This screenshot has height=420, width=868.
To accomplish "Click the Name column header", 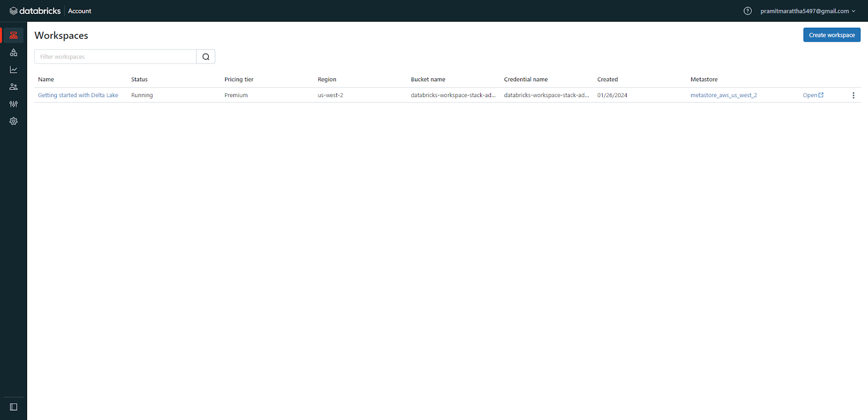I will (x=46, y=79).
